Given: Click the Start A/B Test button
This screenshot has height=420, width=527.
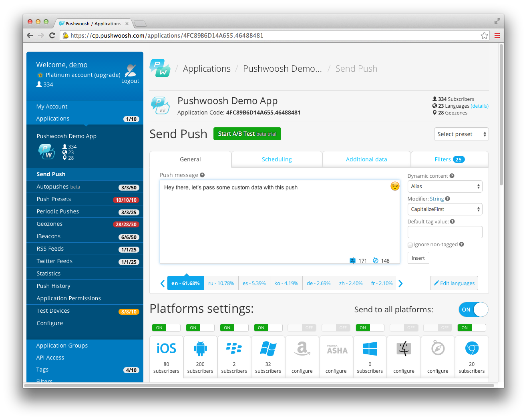Looking at the screenshot, I should (247, 134).
